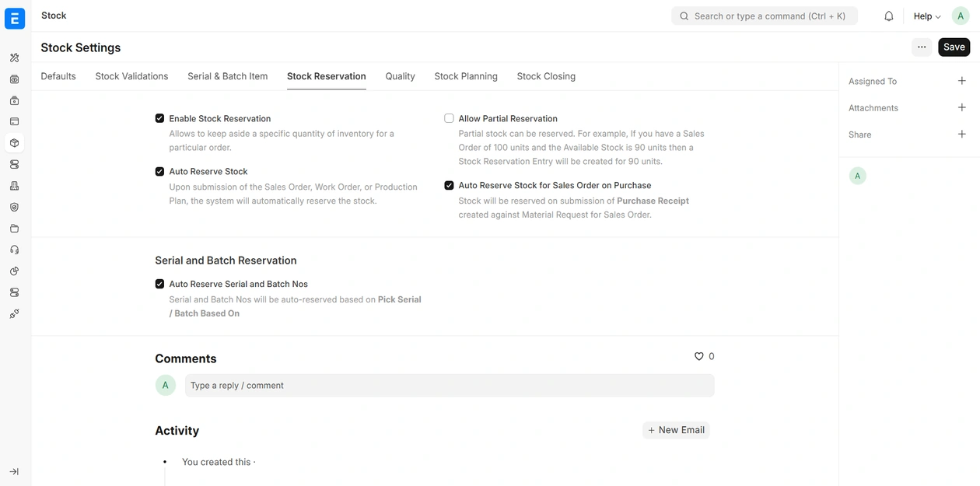Screen dimensions: 980x486
Task: Click the building icon in left sidebar
Action: [14, 186]
